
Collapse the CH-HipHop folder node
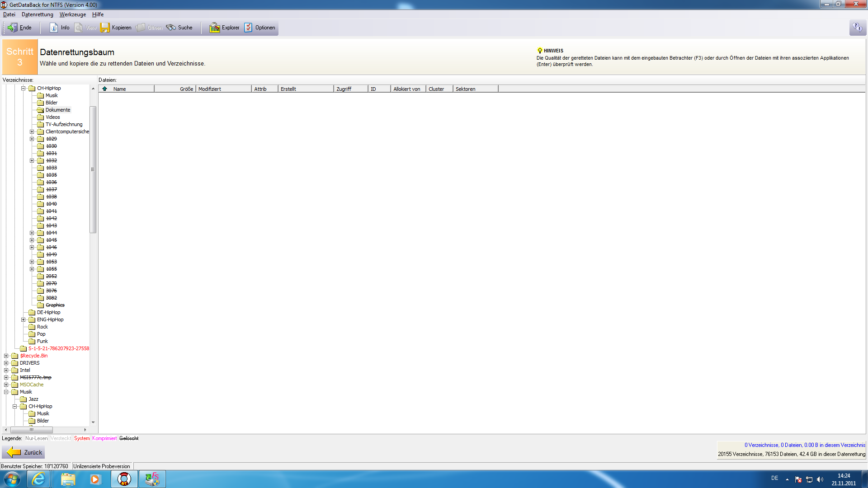click(x=24, y=89)
